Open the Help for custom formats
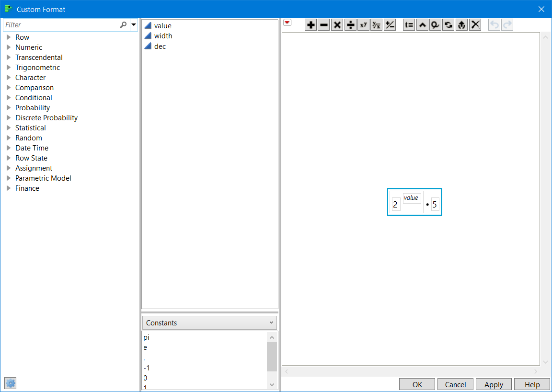This screenshot has width=552, height=392. 532,384
